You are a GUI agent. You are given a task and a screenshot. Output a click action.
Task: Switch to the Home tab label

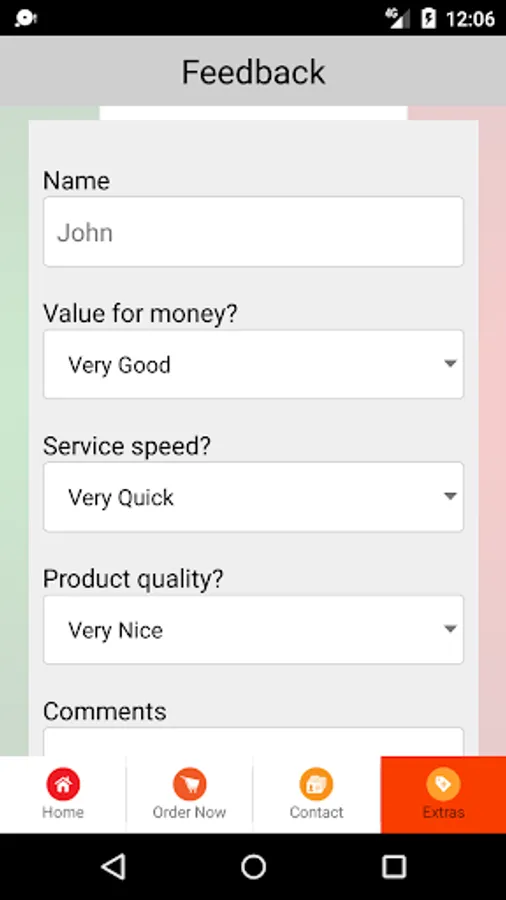63,812
